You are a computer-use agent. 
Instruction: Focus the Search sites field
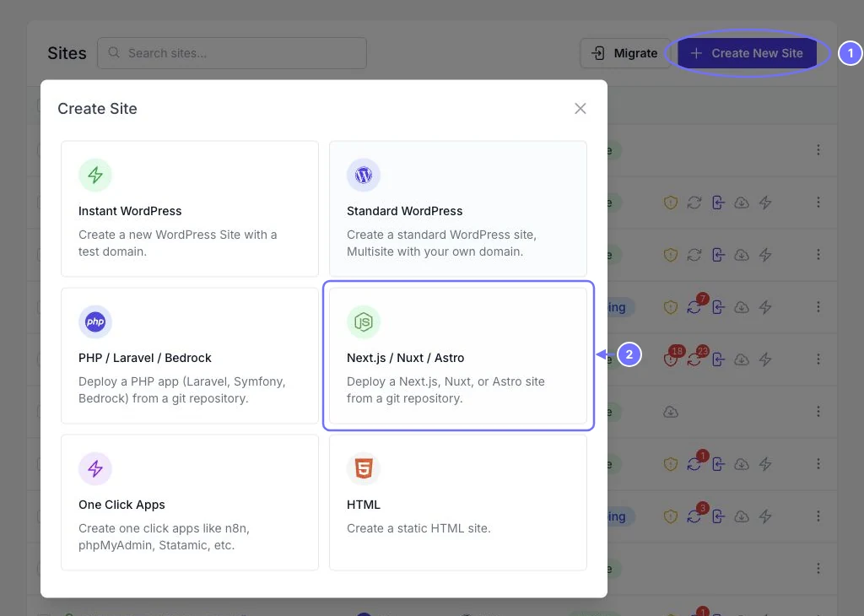[x=232, y=53]
